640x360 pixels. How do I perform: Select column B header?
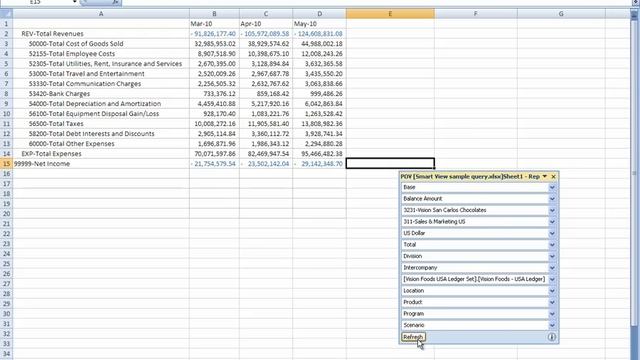point(214,14)
